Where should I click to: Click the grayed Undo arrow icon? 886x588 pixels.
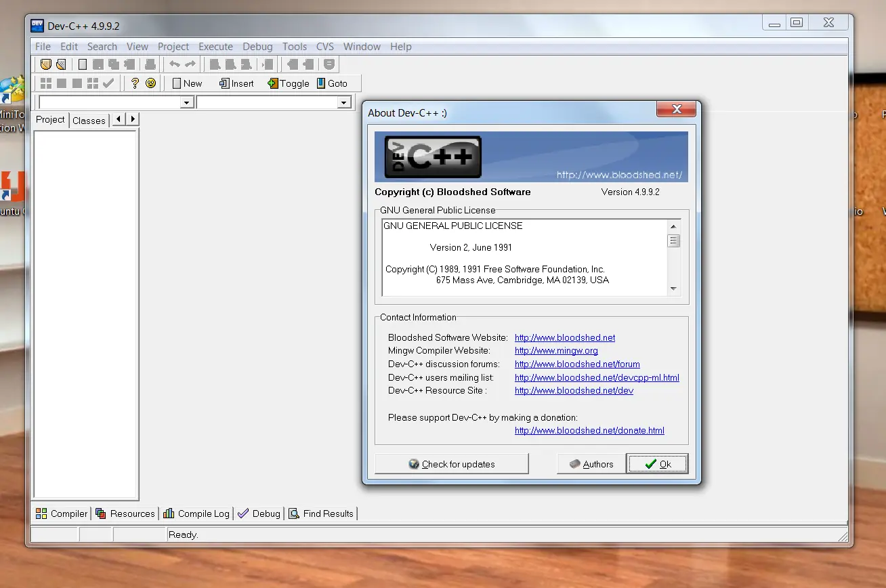(175, 64)
